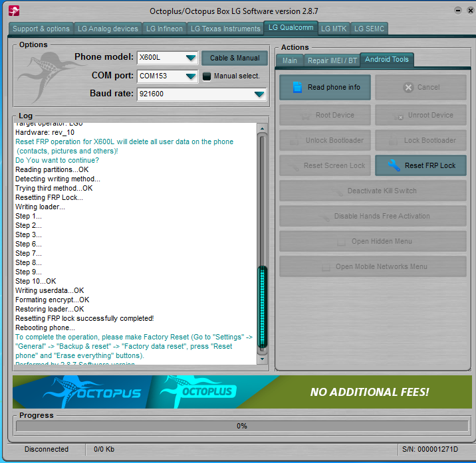Image resolution: width=476 pixels, height=463 pixels.
Task: Click log line 'Hardware: rev_10'
Action: point(45,133)
